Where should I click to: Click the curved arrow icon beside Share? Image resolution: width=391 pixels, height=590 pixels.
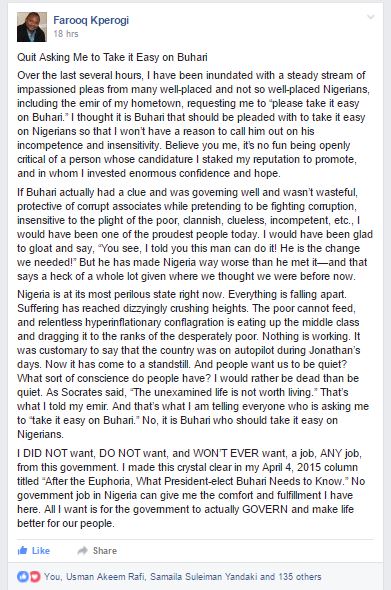coord(82,551)
